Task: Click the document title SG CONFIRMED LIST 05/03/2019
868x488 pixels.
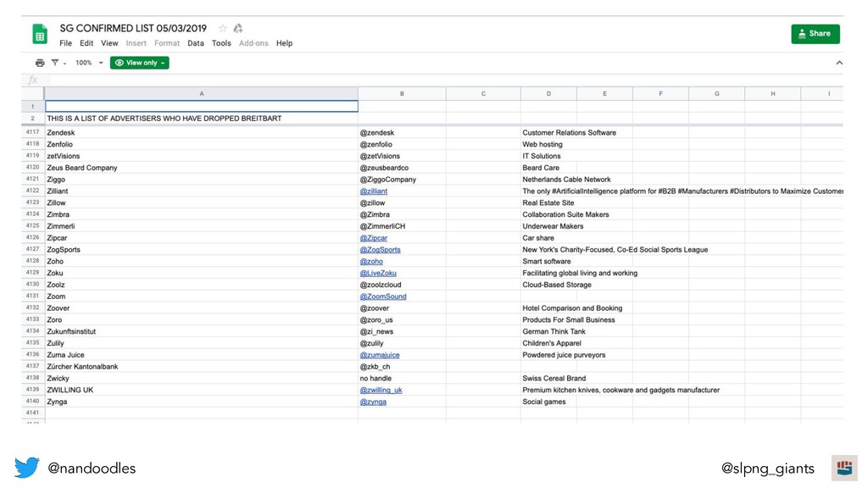Action: point(133,28)
